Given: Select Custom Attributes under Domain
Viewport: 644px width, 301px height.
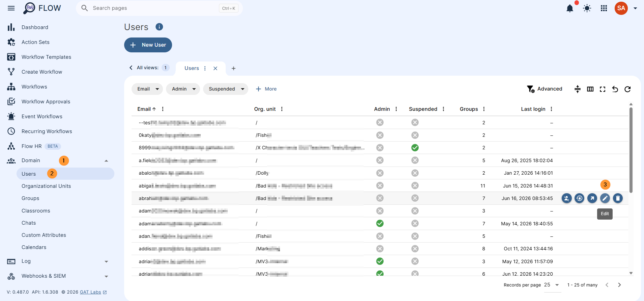Looking at the screenshot, I should pos(44,235).
